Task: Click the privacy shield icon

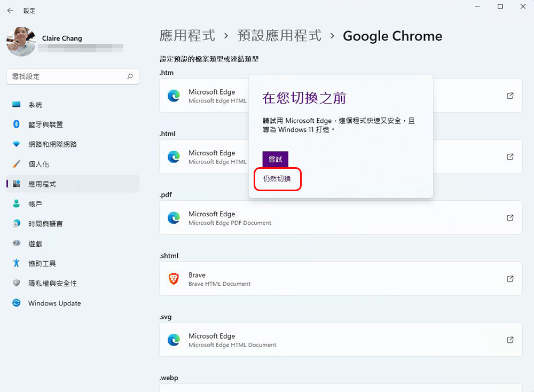Action: [x=17, y=283]
